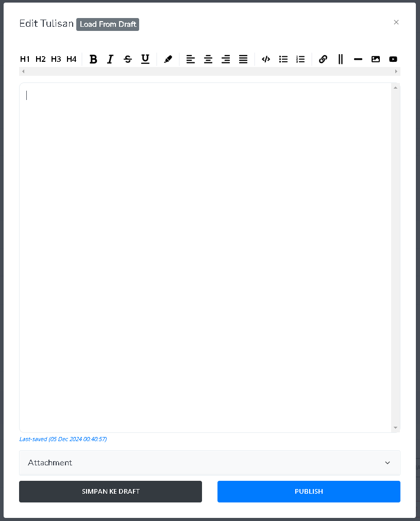Center align the text
The width and height of the screenshot is (420, 521).
[208, 59]
